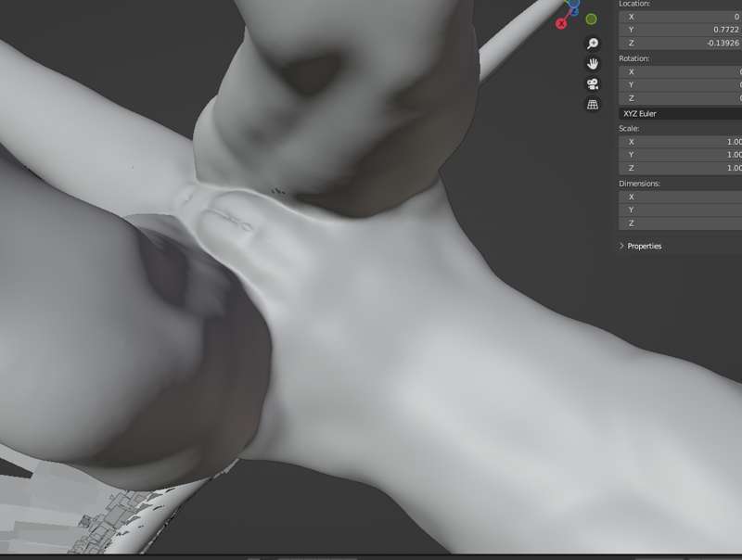The height and width of the screenshot is (560, 742).
Task: Toggle the camera view icon
Action: point(593,84)
